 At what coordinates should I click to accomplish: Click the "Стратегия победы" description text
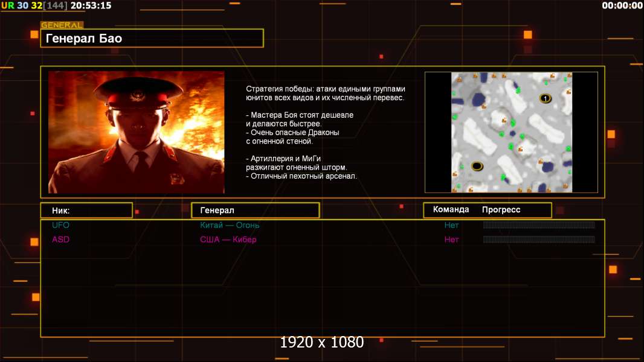(326, 93)
